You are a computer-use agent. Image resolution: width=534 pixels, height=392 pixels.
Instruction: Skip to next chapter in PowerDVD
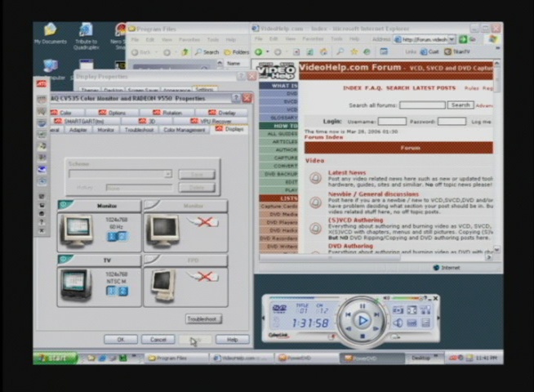376,314
